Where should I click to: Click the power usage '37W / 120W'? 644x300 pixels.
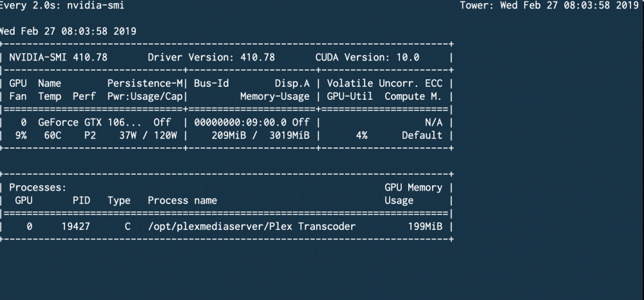pyautogui.click(x=148, y=135)
